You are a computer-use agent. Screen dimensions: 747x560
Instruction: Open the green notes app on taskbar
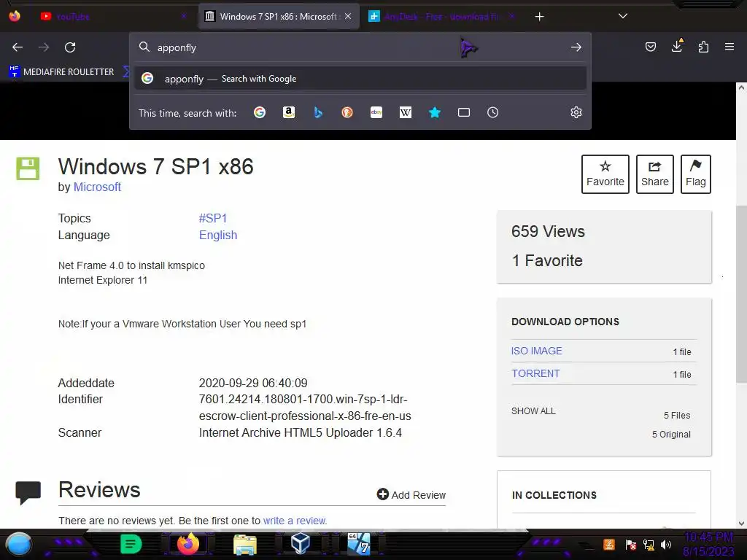(131, 544)
